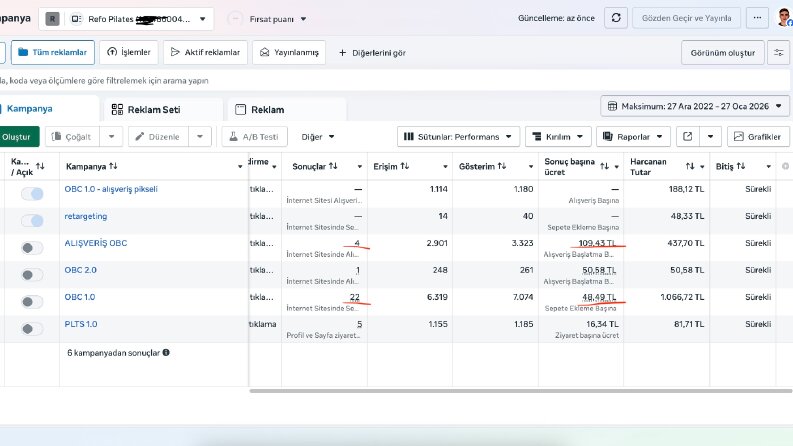Click the Görünüm oluştur button

[723, 53]
